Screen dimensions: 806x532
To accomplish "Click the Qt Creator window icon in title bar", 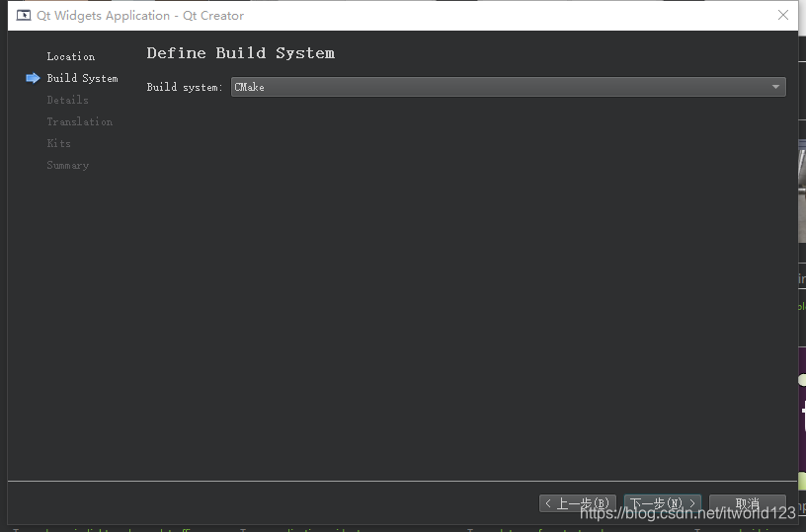I will (x=24, y=16).
